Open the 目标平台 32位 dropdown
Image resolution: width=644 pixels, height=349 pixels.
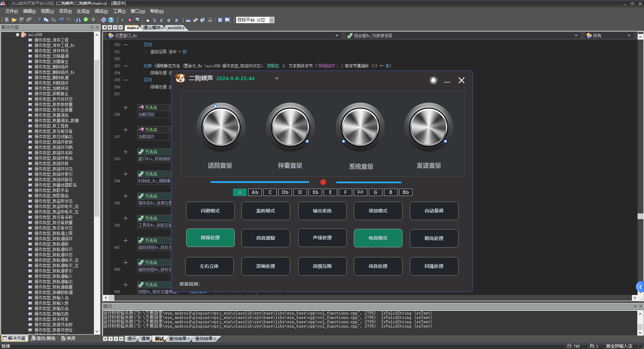(272, 20)
